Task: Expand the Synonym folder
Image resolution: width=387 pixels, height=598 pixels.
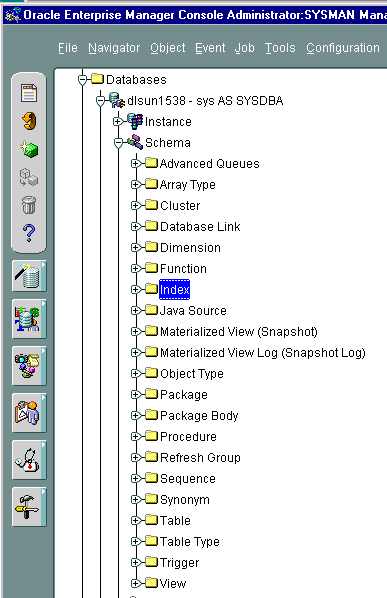Action: click(x=135, y=499)
